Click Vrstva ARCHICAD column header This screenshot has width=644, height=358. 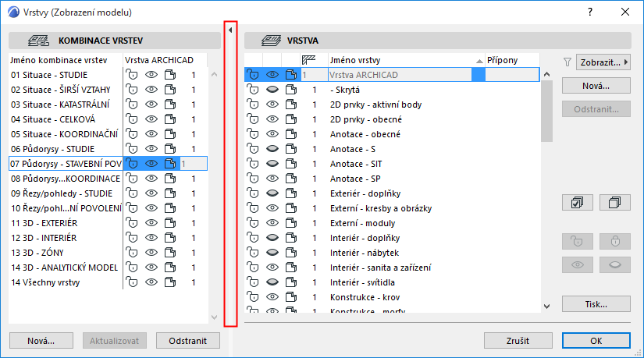coord(165,60)
